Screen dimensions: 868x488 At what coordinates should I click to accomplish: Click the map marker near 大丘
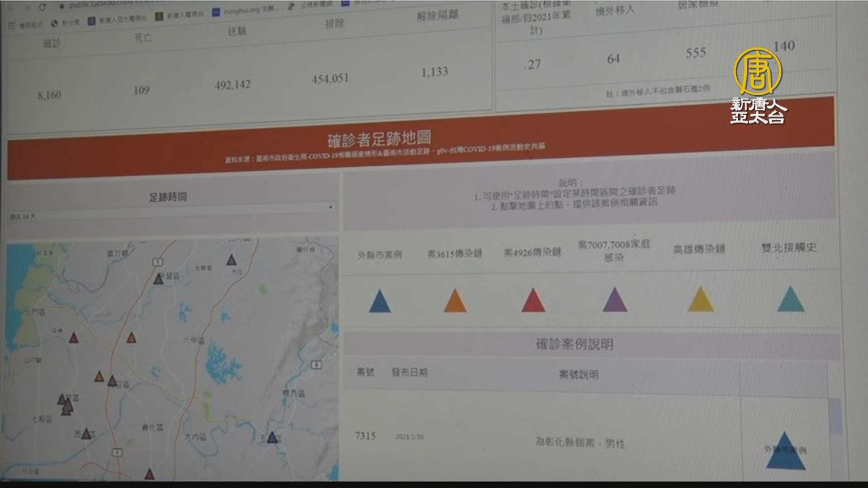click(231, 260)
